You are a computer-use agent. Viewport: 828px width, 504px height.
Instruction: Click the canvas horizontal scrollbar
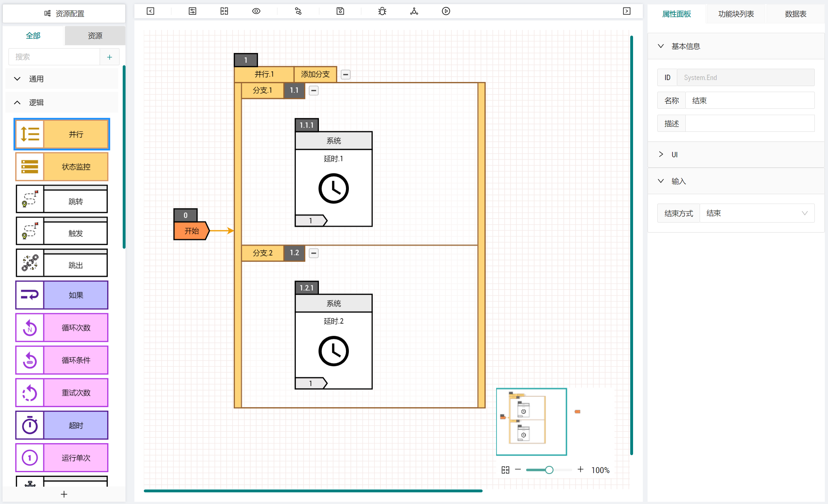pos(313,491)
